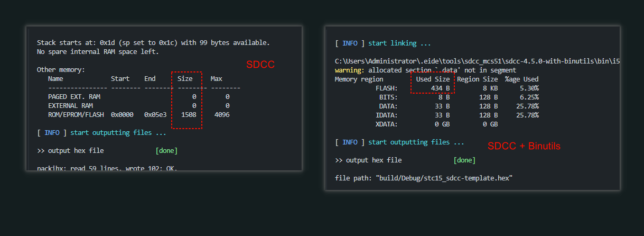Viewport: 644px width, 236px height.
Task: Click the FLASH percentage '5.30%'
Action: coord(529,88)
